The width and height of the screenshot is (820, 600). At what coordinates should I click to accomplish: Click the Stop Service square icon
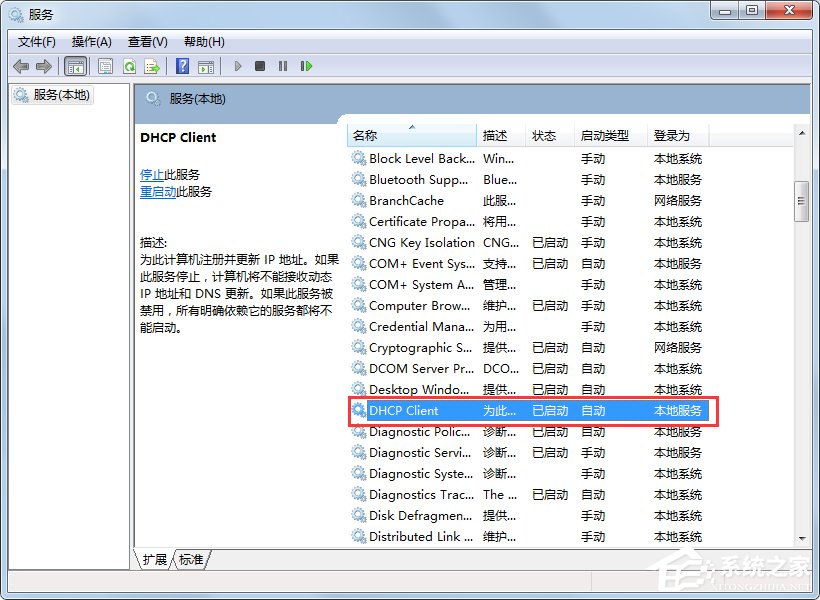(x=259, y=66)
